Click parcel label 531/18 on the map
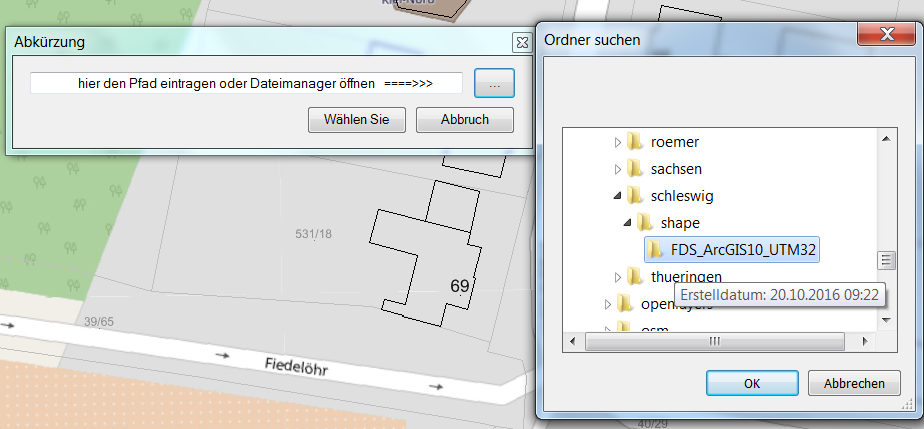Screen dimensions: 924x429 click(x=314, y=234)
